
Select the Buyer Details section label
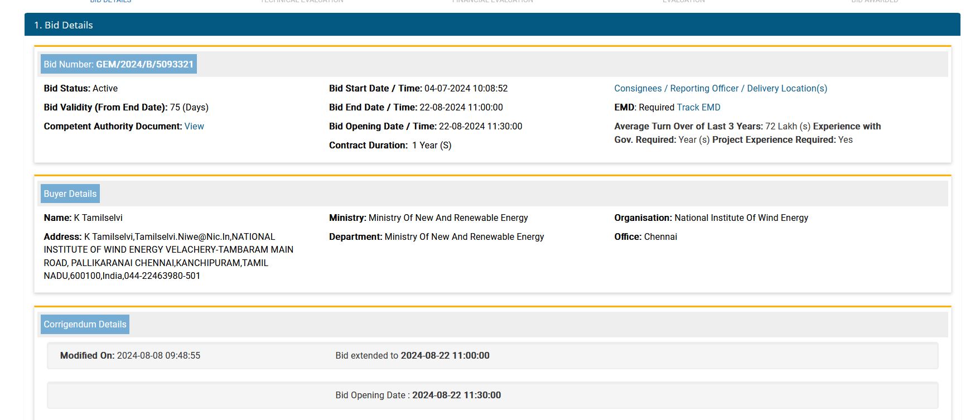[x=70, y=194]
